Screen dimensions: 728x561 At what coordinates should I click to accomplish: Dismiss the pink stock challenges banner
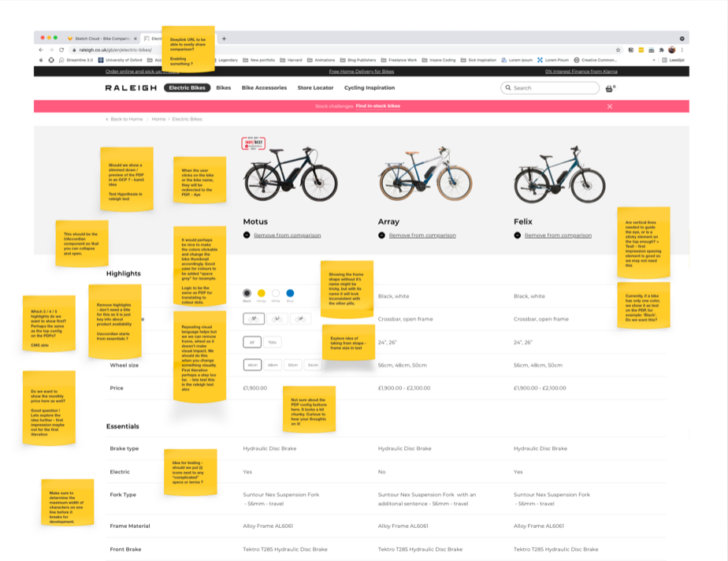tap(610, 106)
